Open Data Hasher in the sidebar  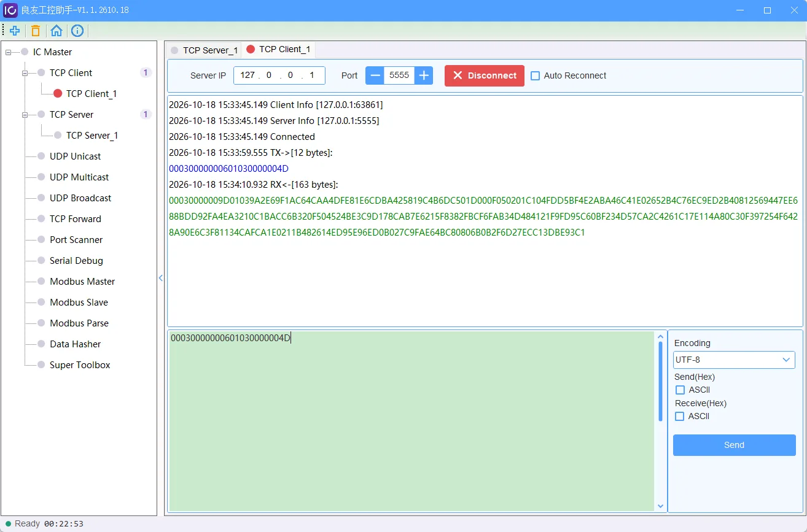point(75,344)
